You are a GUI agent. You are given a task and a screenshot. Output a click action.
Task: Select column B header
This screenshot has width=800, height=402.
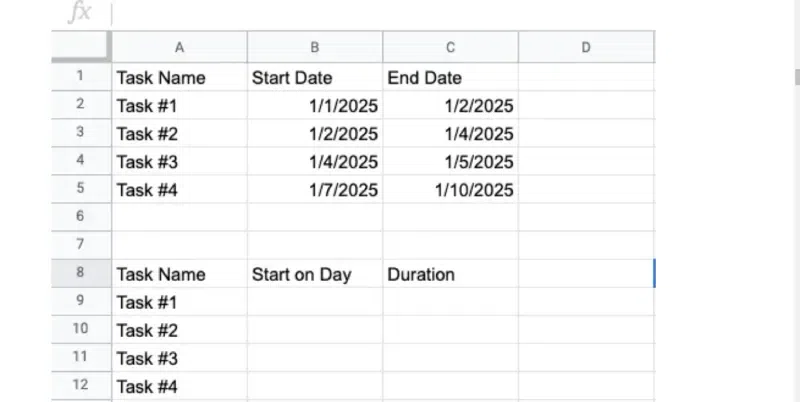(x=315, y=46)
